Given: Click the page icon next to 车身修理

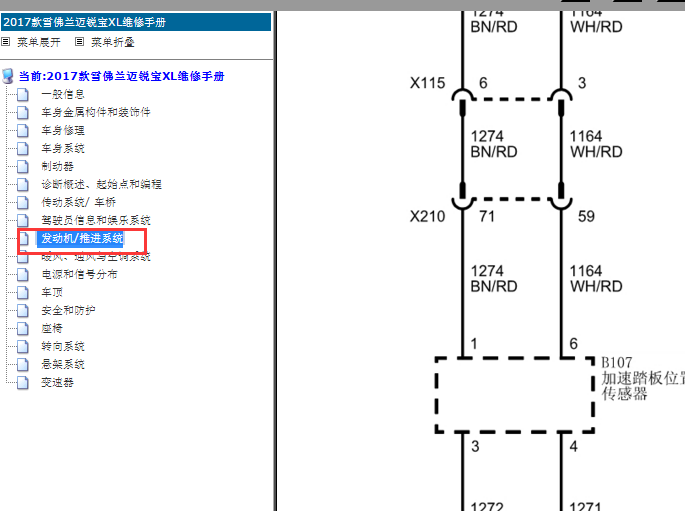Looking at the screenshot, I should click(x=23, y=130).
